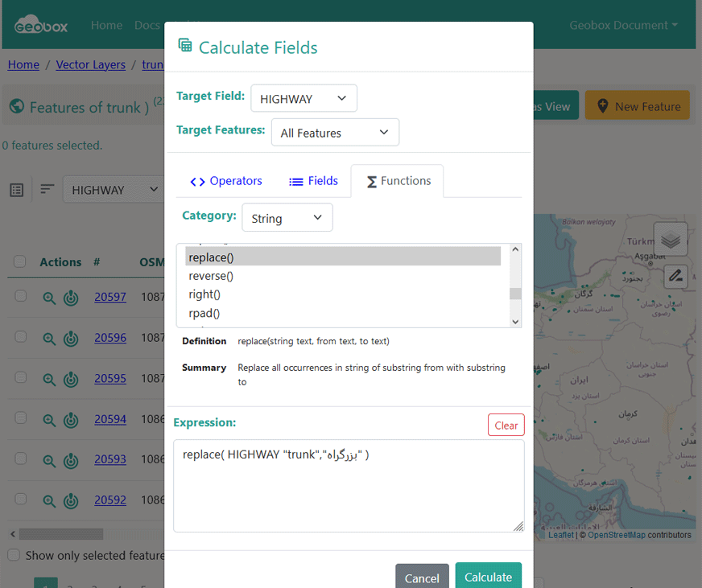Click the sort icon beside HIGHWAY
Screen dimensions: 702x588
[47, 189]
